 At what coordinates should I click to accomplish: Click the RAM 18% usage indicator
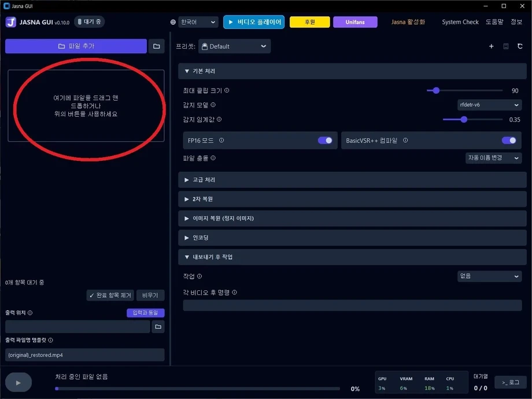click(x=429, y=383)
